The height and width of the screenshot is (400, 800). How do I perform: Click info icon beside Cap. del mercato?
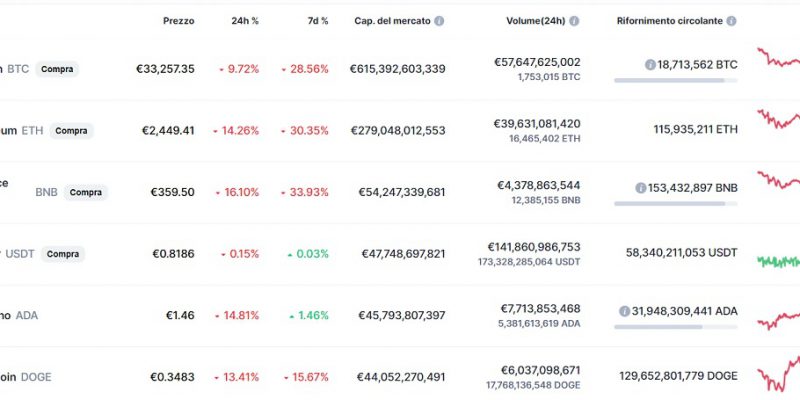[439, 21]
